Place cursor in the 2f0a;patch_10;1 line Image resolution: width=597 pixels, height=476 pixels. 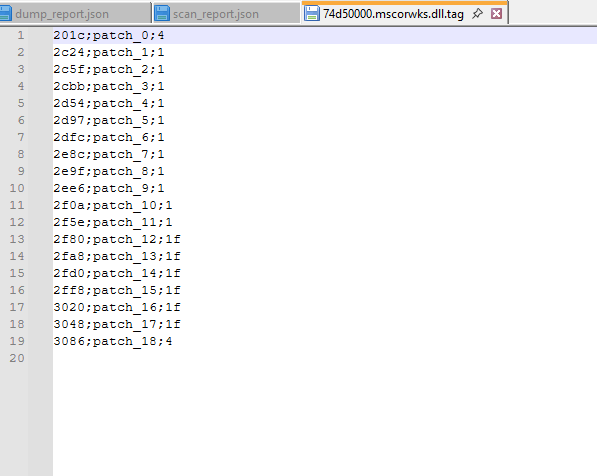click(113, 205)
